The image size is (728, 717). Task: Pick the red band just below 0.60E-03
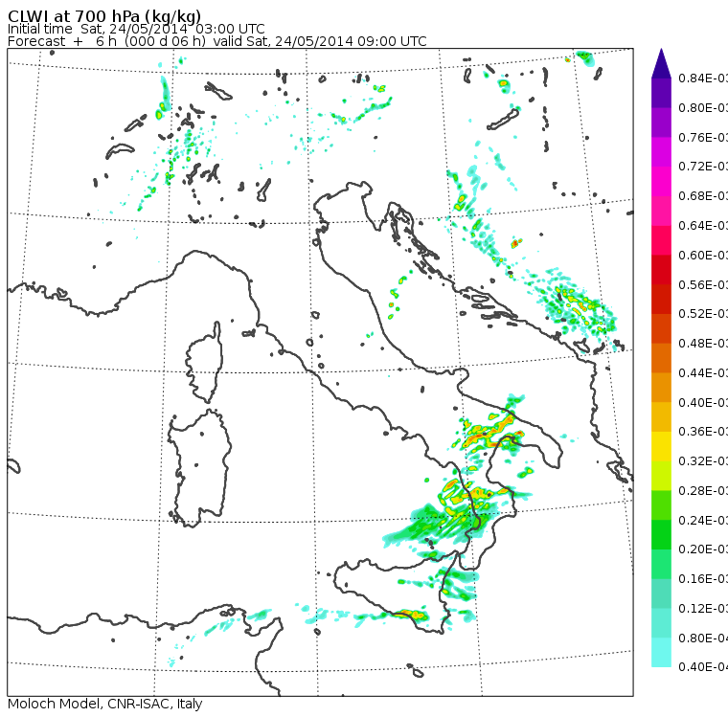point(661,270)
